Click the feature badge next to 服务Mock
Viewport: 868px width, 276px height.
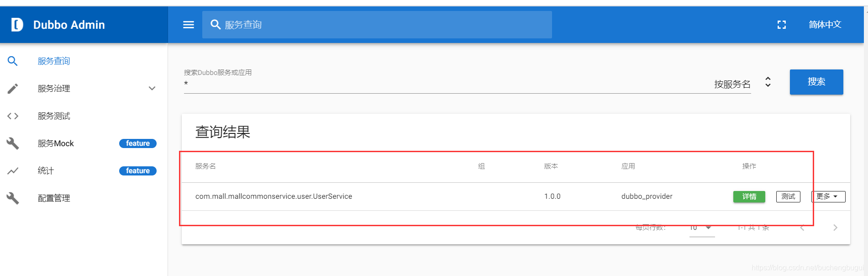pos(138,143)
